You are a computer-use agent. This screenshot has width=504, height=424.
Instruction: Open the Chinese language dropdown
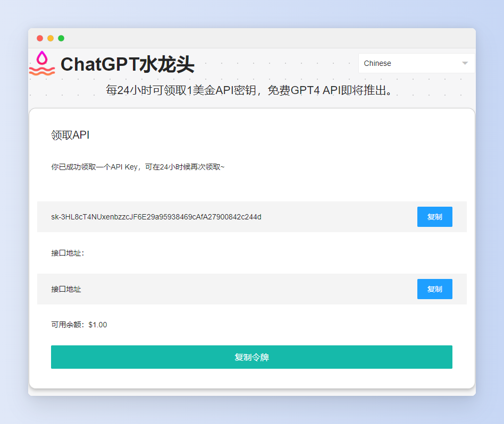click(x=416, y=63)
